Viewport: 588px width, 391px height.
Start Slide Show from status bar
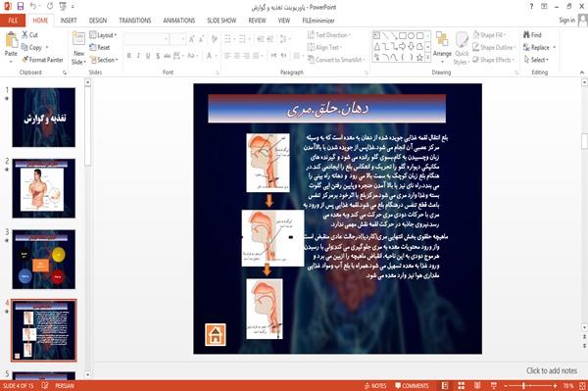click(494, 386)
